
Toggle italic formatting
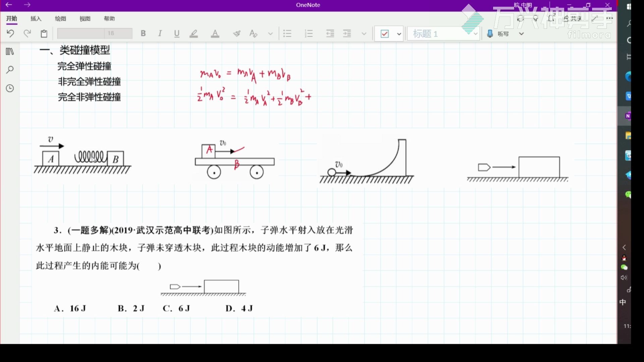160,34
